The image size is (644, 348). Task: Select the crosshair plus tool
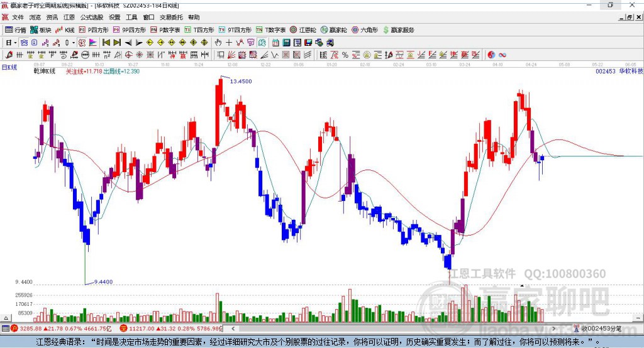(x=229, y=43)
